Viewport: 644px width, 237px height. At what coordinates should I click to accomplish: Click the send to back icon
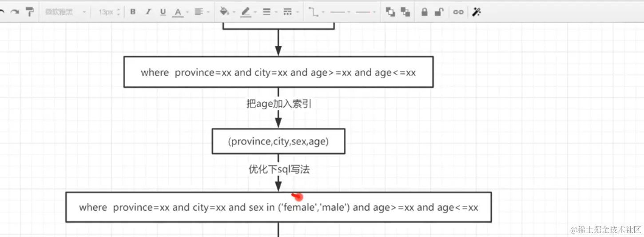coord(405,12)
